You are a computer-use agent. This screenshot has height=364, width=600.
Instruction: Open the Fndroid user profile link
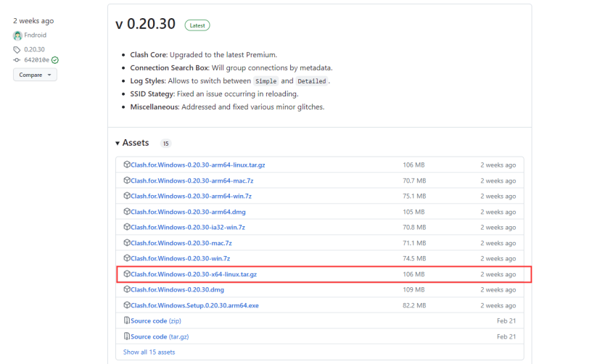tap(36, 36)
